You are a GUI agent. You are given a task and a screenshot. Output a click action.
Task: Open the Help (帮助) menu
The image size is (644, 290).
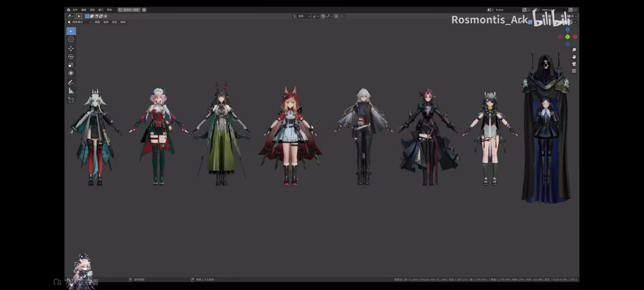click(109, 10)
